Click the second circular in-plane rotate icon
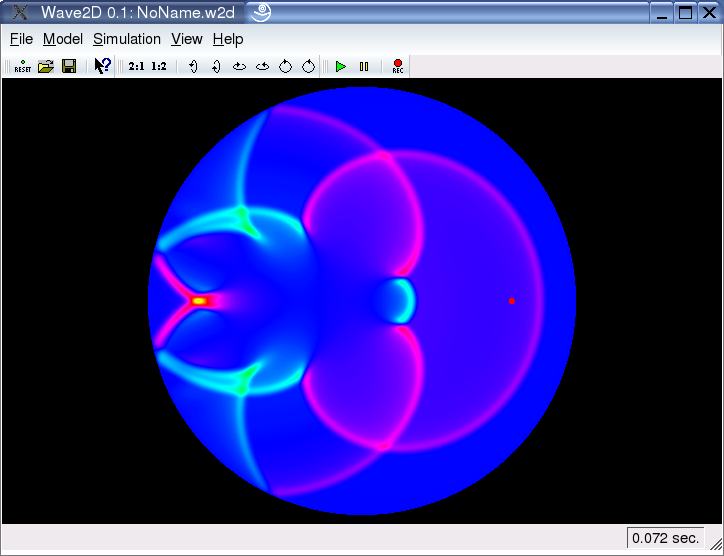The width and height of the screenshot is (724, 556). [x=308, y=66]
